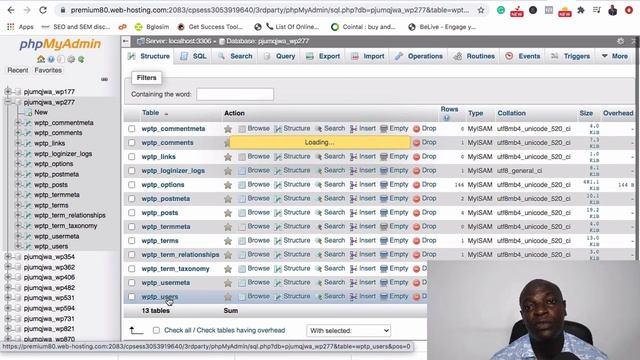The height and width of the screenshot is (360, 640).
Task: Favorite the wptp_users table star
Action: pyautogui.click(x=228, y=297)
